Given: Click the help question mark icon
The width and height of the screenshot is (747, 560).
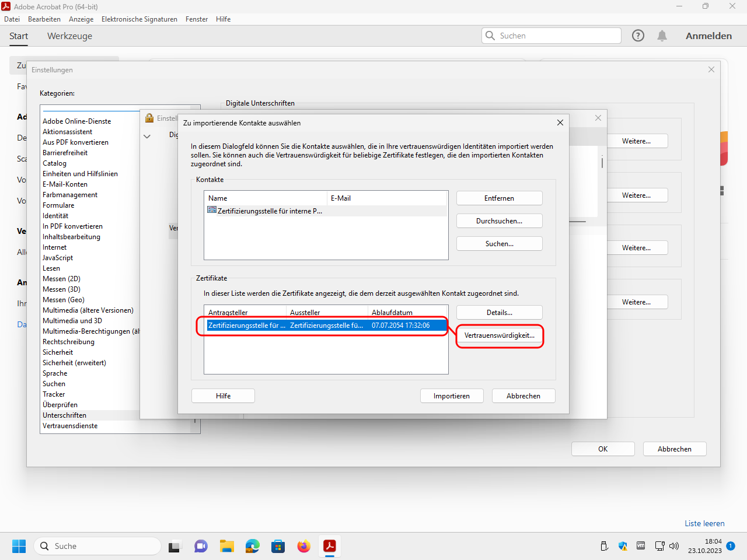Looking at the screenshot, I should tap(638, 36).
